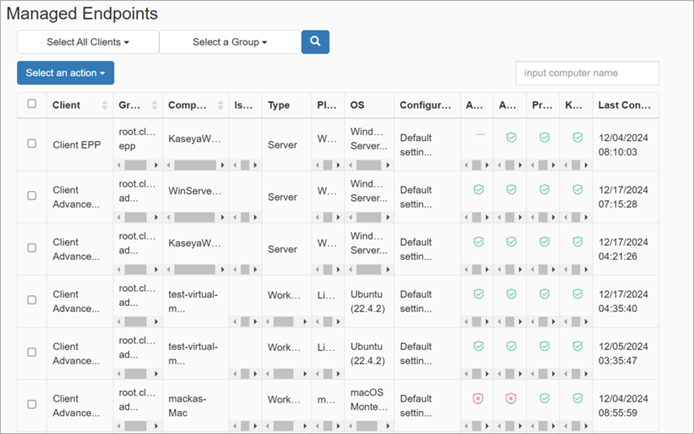Click last green shield in Client EPP row
Screen dimensions: 694x434
tap(575, 137)
